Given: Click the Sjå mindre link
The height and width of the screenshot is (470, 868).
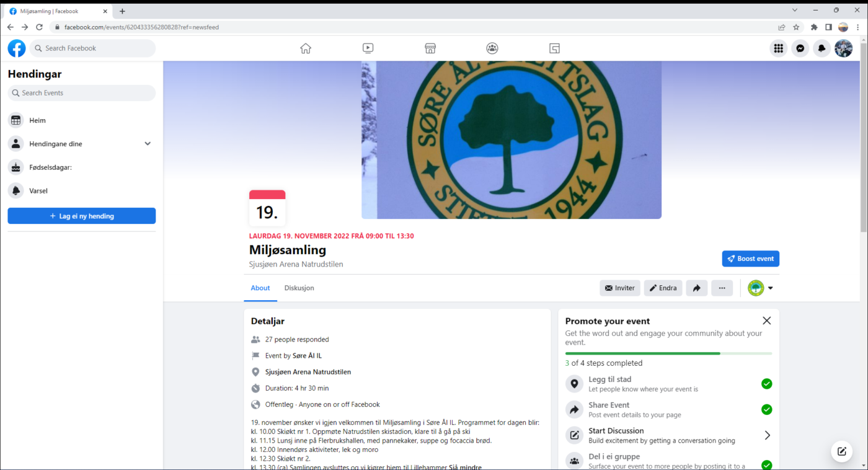Looking at the screenshot, I should [465, 467].
